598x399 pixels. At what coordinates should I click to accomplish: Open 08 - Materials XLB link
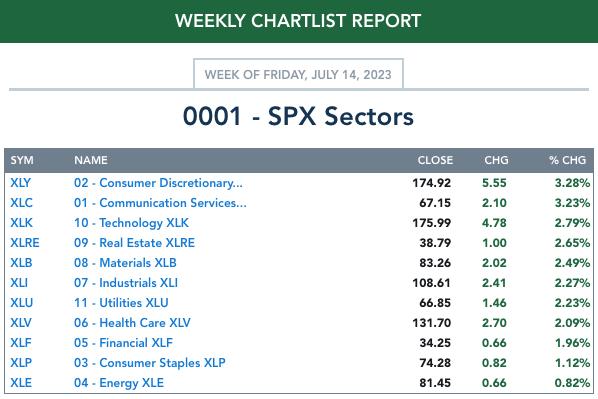click(x=125, y=263)
